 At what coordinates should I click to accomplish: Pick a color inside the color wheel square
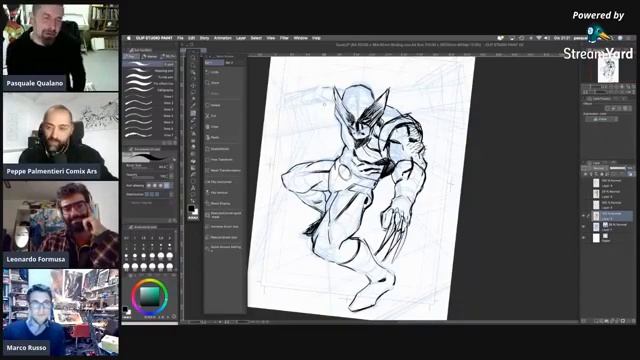coord(150,297)
